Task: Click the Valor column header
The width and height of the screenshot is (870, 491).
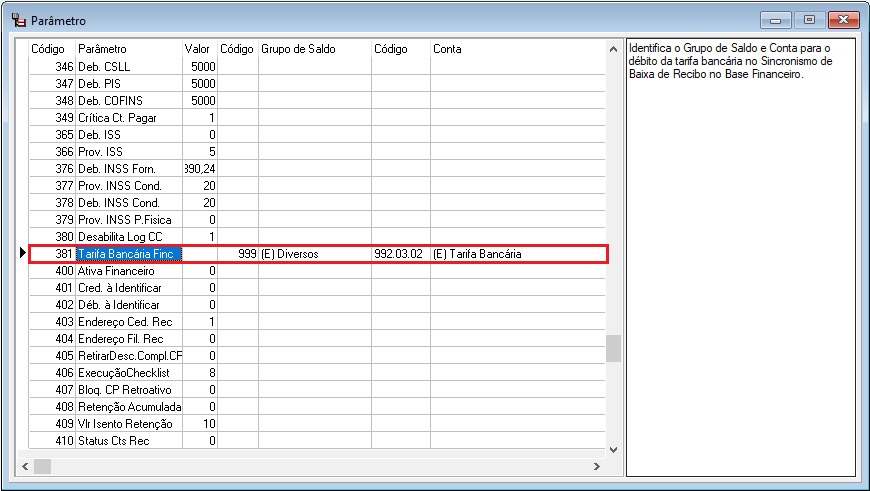Action: tap(199, 49)
